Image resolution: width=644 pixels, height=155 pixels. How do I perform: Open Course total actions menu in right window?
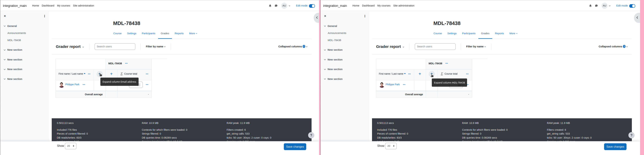point(467,74)
